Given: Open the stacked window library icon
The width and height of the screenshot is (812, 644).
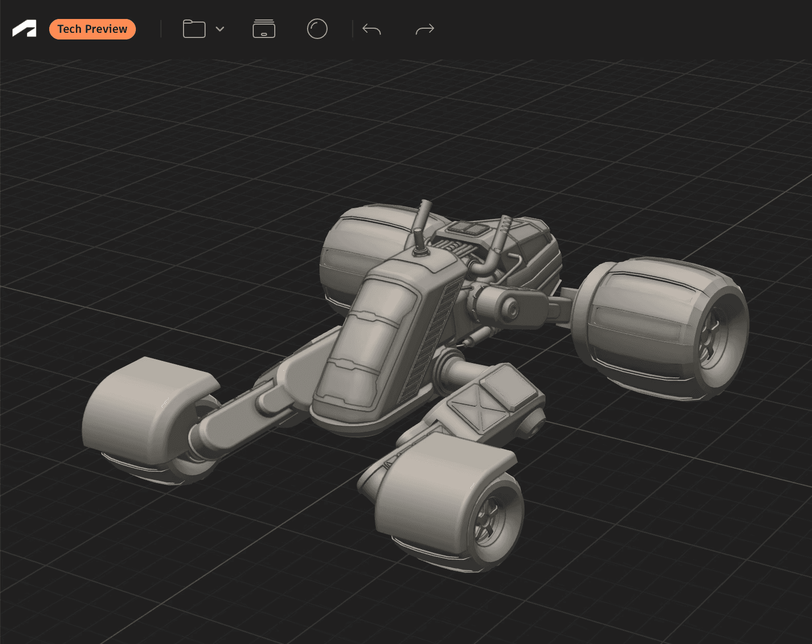Looking at the screenshot, I should (x=264, y=29).
